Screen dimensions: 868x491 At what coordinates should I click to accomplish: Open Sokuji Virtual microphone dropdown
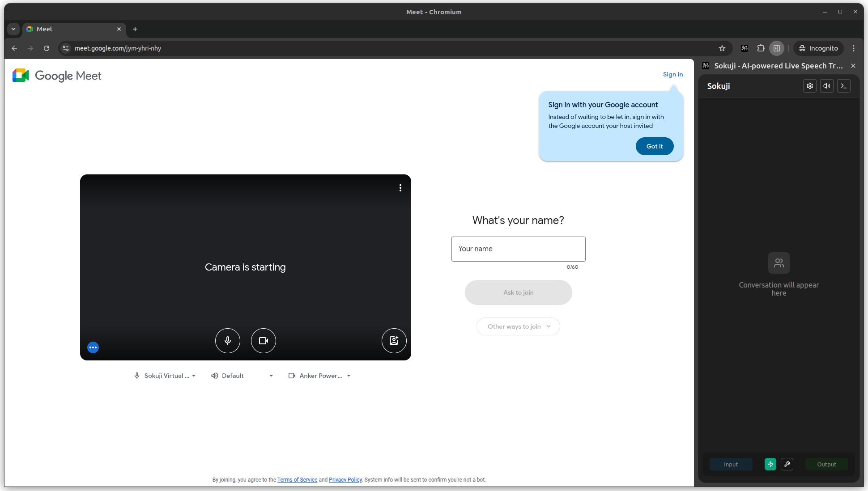pos(165,376)
